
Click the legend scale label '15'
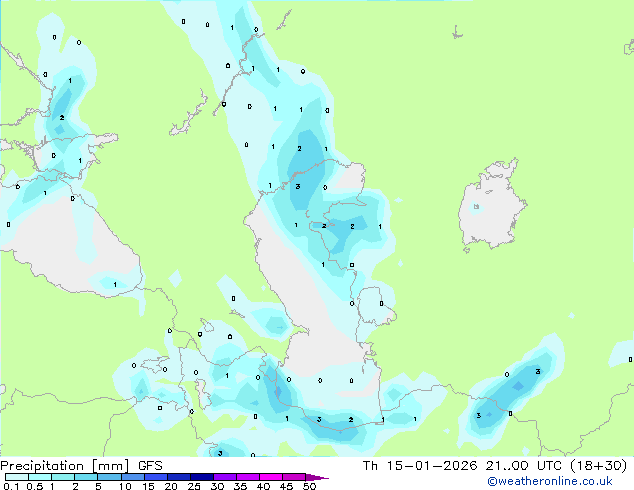(148, 486)
